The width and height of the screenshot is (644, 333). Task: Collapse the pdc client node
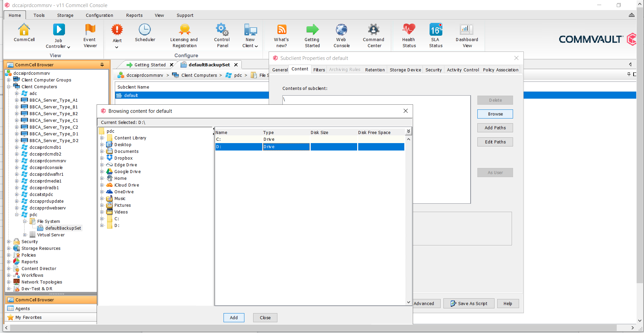point(16,214)
